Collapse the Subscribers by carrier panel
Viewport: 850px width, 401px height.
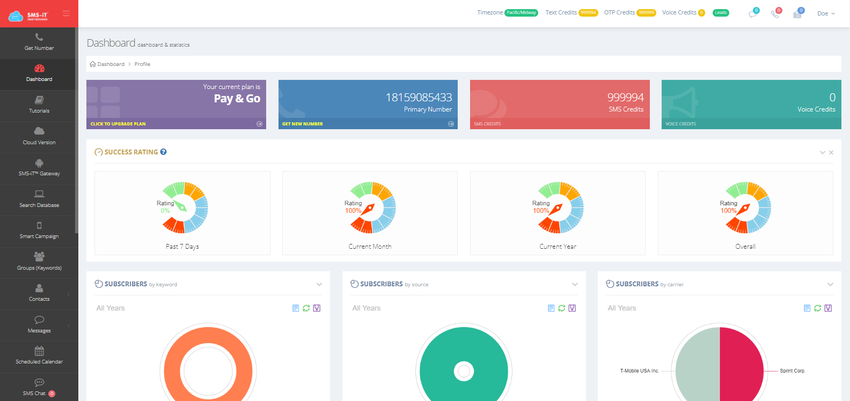coord(830,284)
